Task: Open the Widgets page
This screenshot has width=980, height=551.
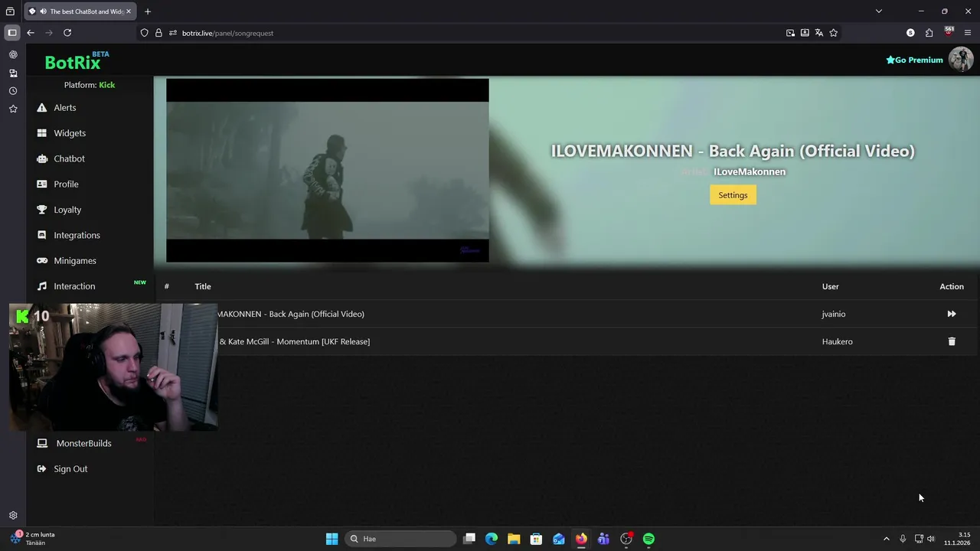Action: 70,133
